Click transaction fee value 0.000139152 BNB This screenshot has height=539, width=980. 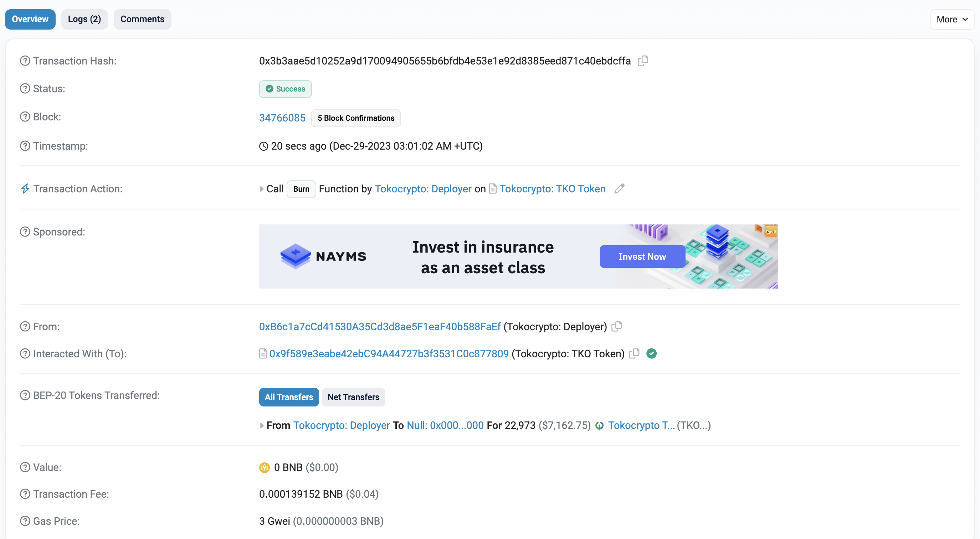[301, 494]
